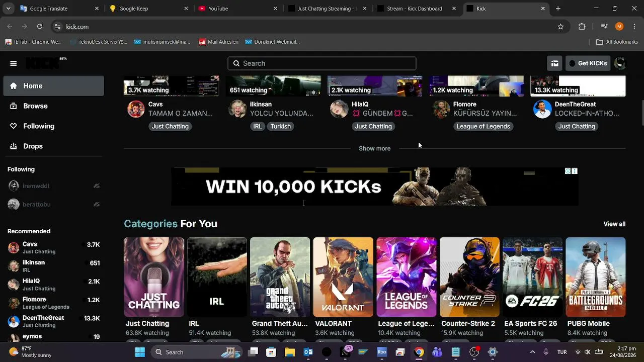Open the Kick user profile avatar
Screen dimensions: 644x362
click(620, 63)
